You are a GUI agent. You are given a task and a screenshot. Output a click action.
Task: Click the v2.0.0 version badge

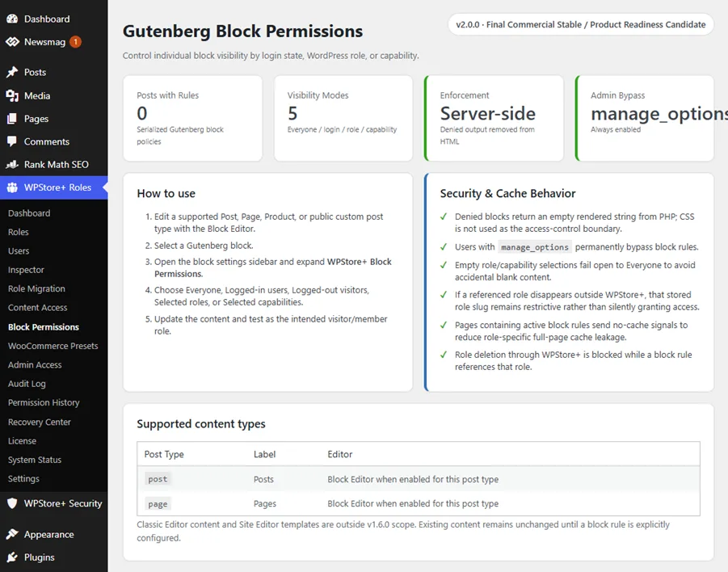pos(580,24)
